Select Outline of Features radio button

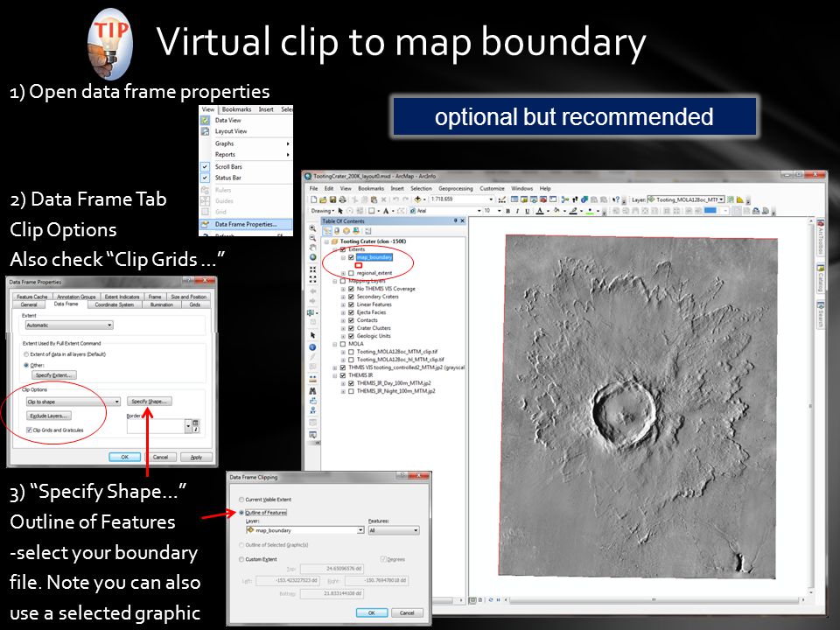click(x=241, y=513)
